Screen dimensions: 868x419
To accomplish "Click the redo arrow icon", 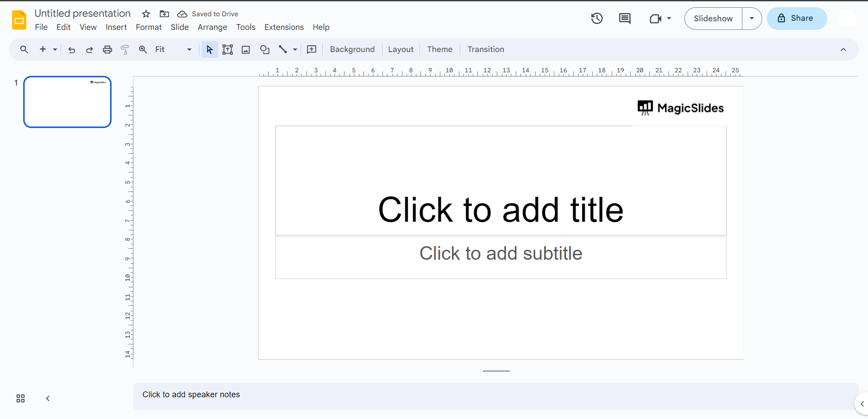I will pyautogui.click(x=90, y=50).
